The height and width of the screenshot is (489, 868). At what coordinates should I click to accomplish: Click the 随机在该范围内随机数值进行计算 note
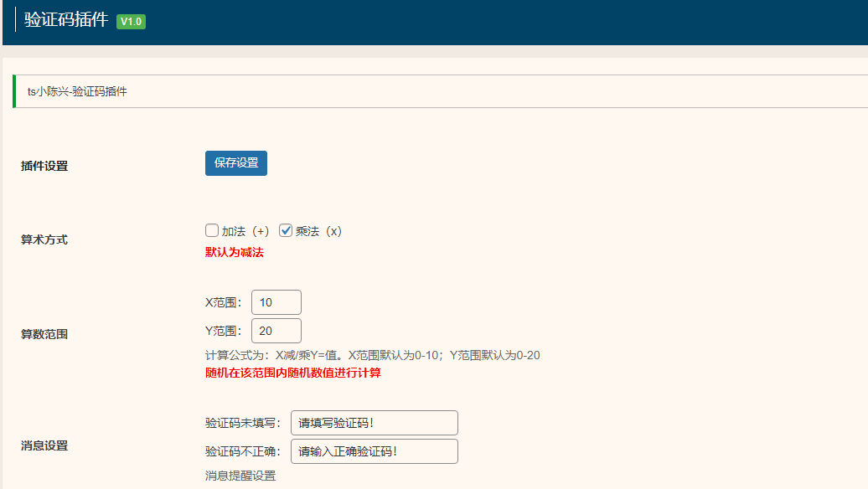pos(293,373)
